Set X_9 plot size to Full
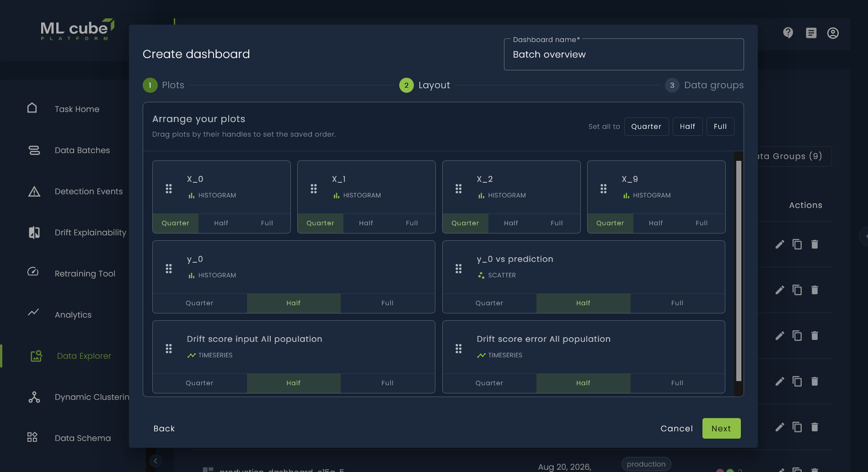 [702, 223]
